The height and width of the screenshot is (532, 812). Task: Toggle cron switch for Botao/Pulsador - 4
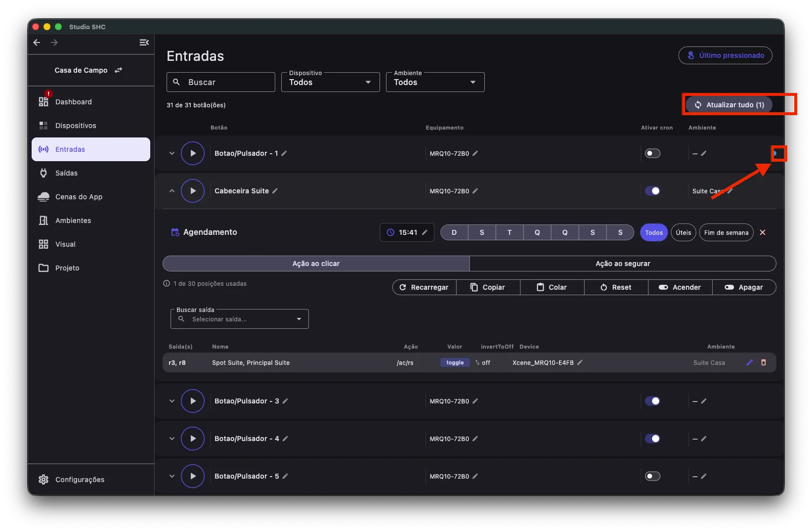click(652, 439)
